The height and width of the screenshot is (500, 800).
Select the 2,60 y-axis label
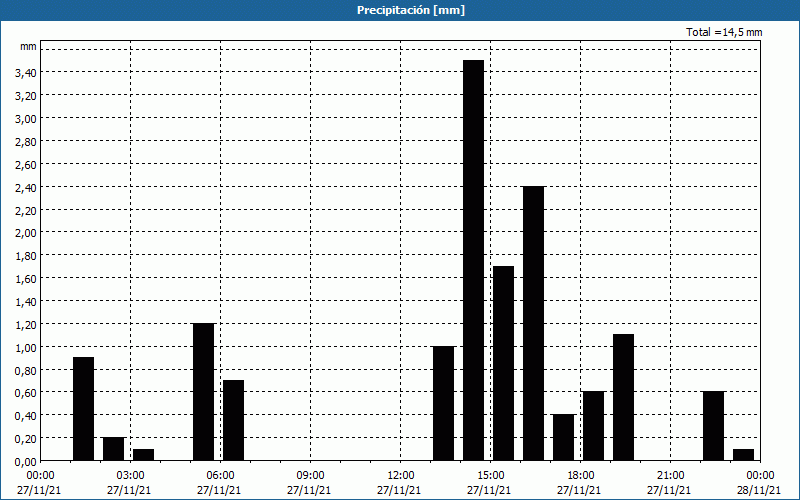point(26,165)
